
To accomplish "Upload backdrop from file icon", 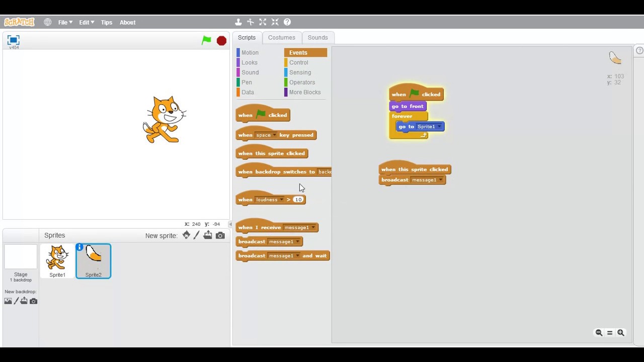I will click(x=24, y=301).
